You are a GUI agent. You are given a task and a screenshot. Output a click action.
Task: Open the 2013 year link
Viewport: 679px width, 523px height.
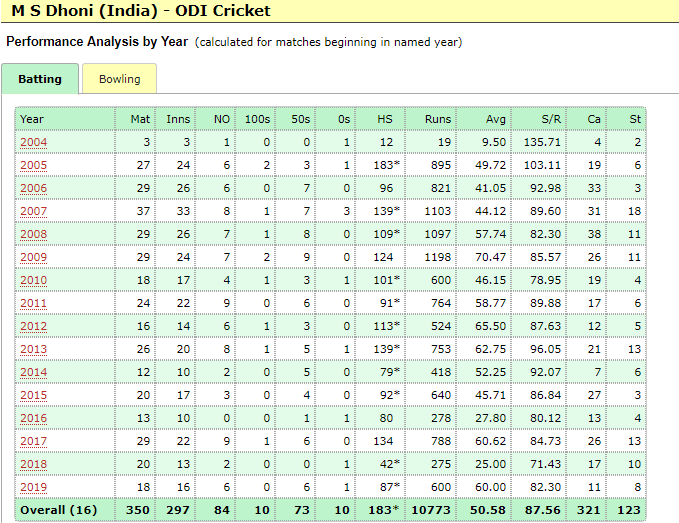tap(33, 349)
